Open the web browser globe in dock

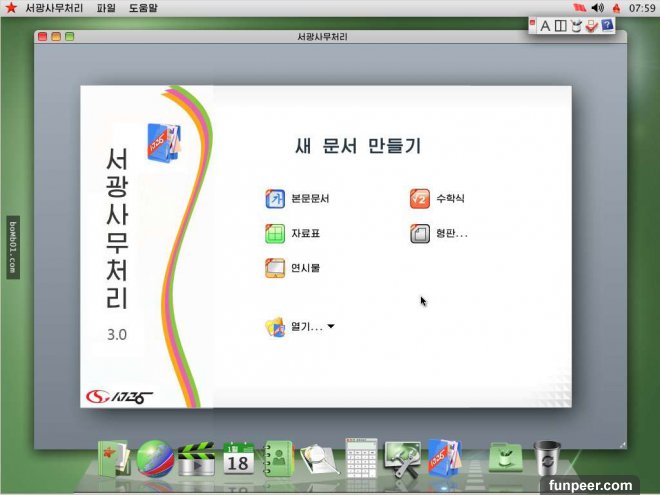(x=155, y=459)
